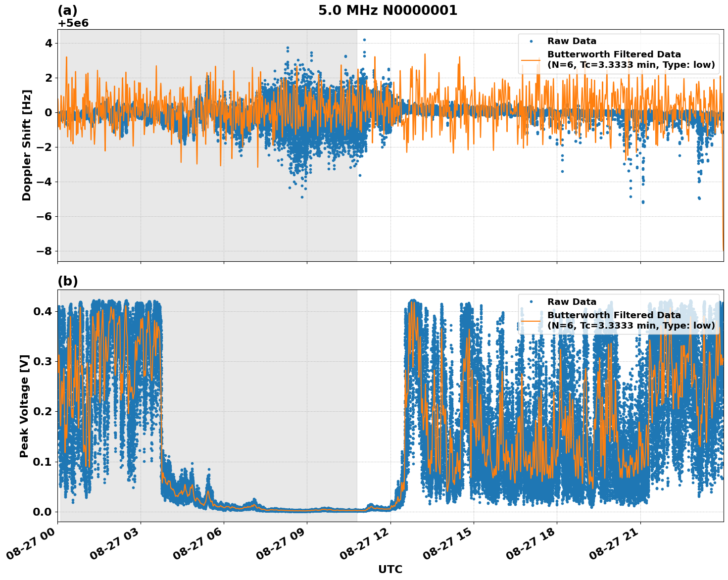Click the "(a)" subplot label

coord(68,9)
